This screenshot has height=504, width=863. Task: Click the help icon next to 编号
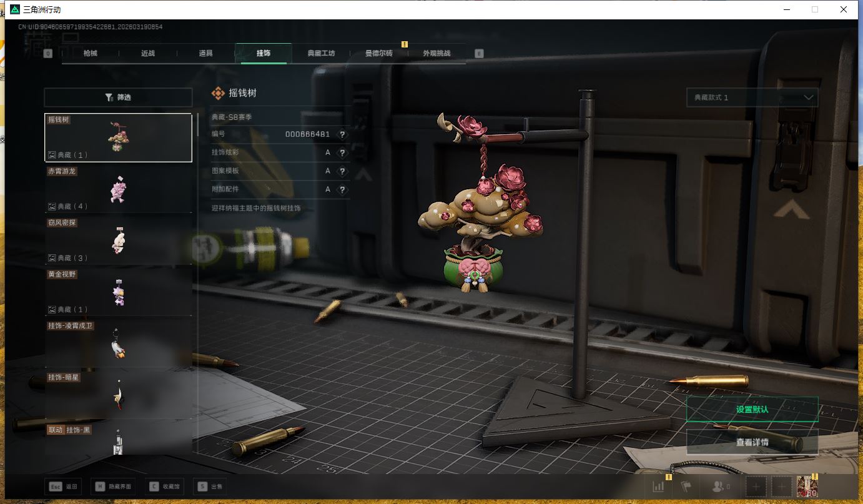coord(342,134)
